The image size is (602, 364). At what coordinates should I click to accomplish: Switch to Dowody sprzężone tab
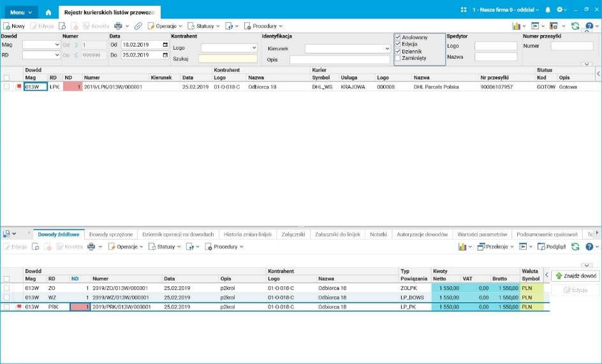[110, 234]
